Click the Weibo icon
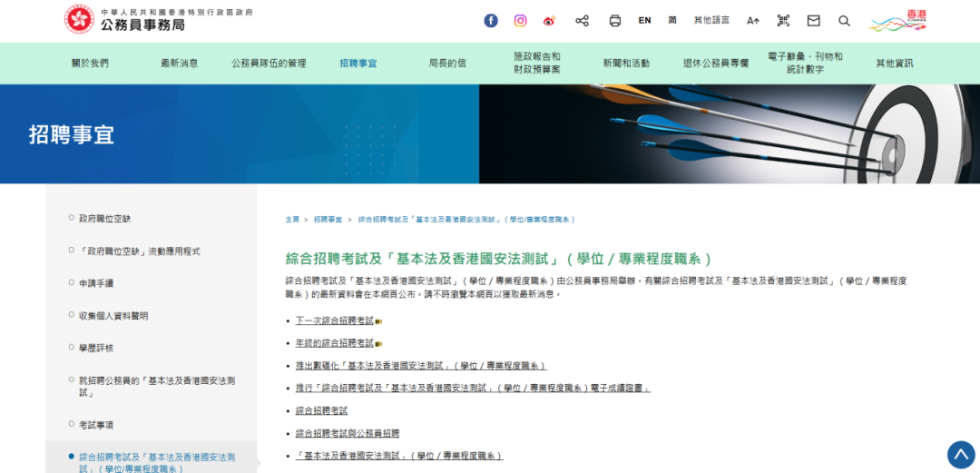The height and width of the screenshot is (473, 980). [x=549, y=20]
